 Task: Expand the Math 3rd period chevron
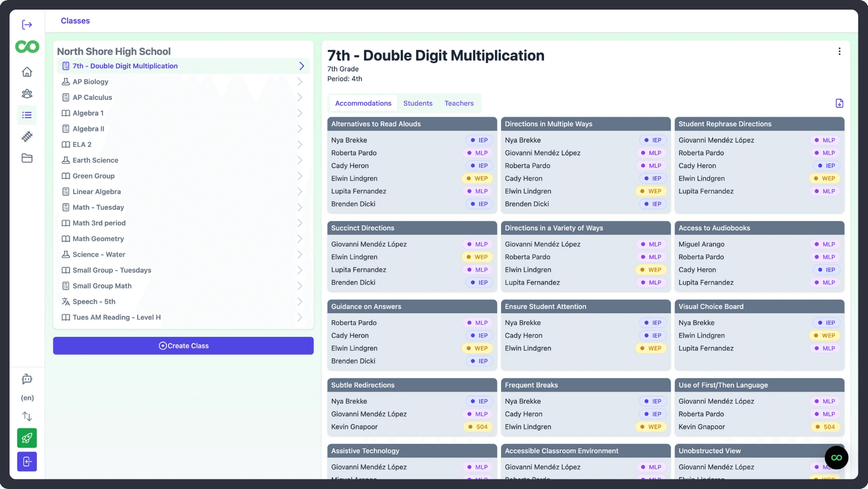[300, 223]
